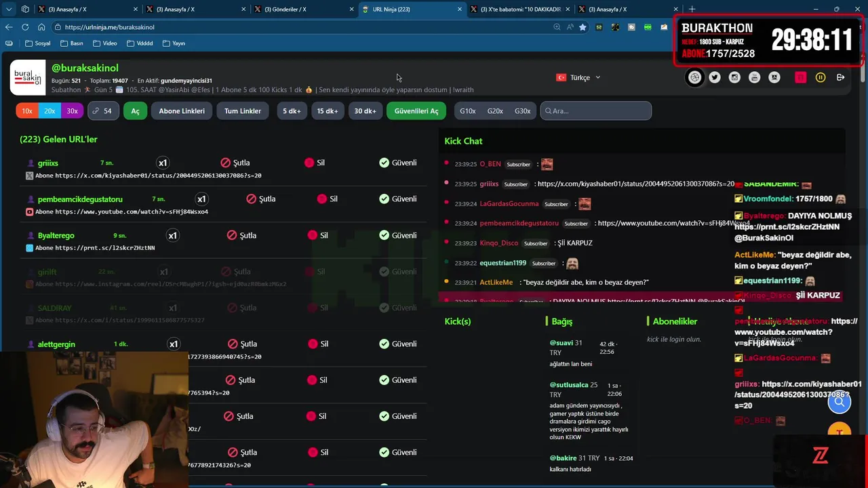Delete Byalterego link with Sil
868x488 pixels.
tap(318, 235)
